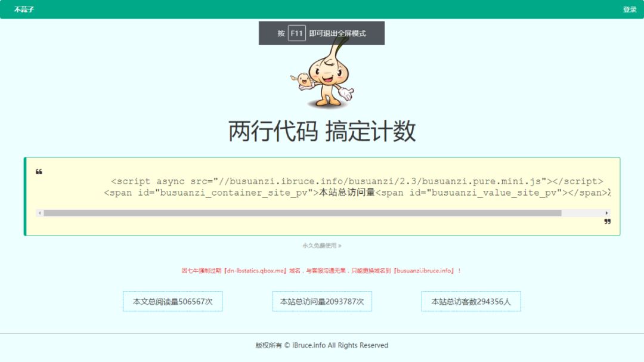Open the 登录 login link
This screenshot has height=362, width=644.
(x=629, y=10)
